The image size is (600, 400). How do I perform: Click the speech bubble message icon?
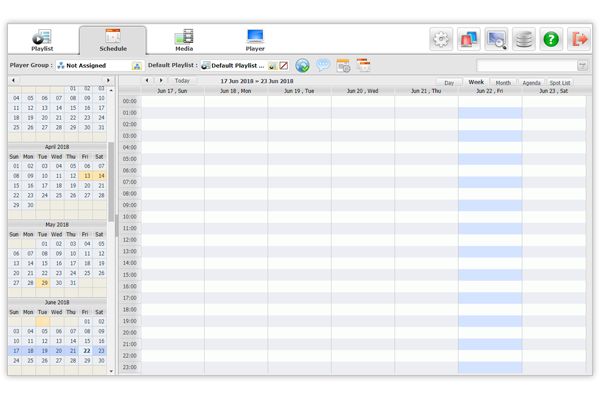click(323, 65)
